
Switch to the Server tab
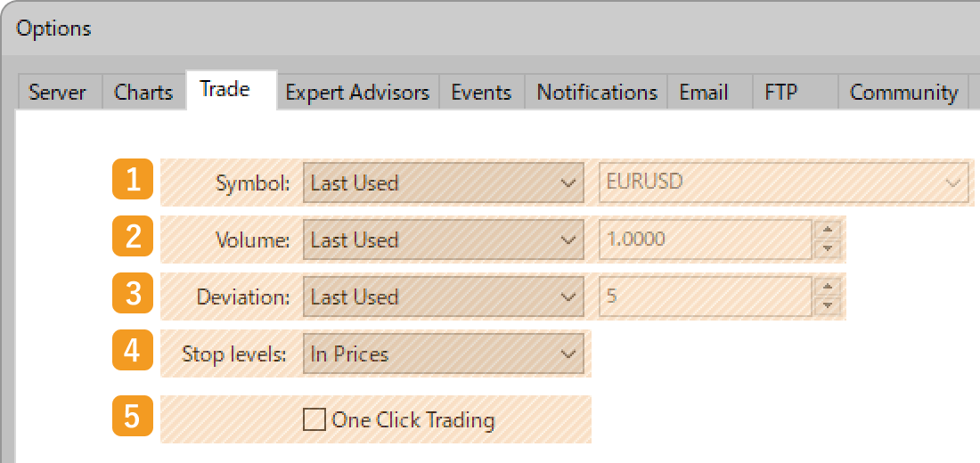point(57,93)
